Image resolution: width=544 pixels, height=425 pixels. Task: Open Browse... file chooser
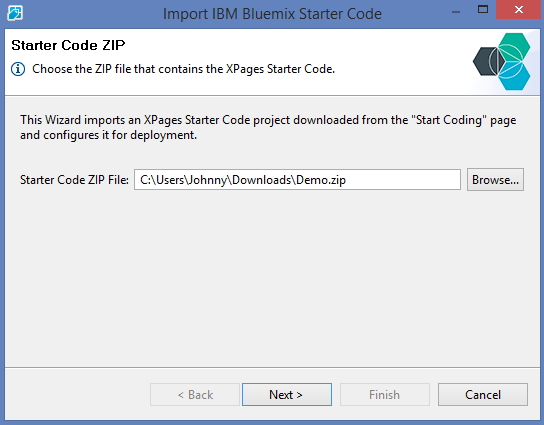pyautogui.click(x=495, y=180)
